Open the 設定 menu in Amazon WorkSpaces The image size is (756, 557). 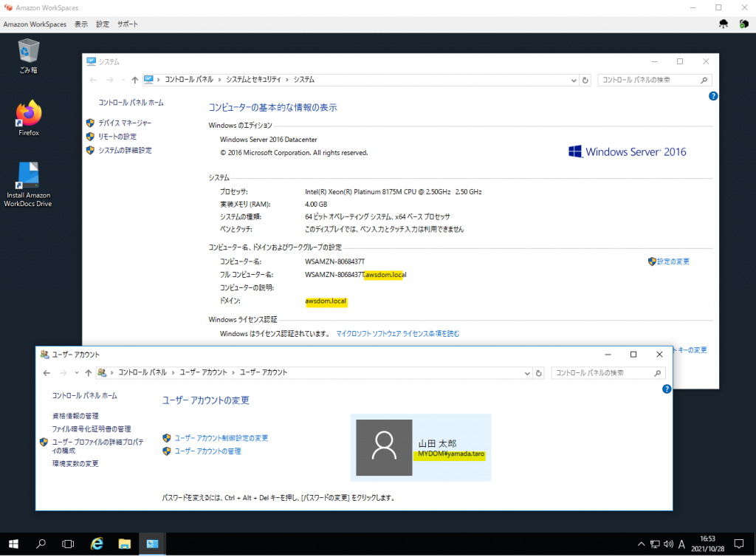coord(103,24)
